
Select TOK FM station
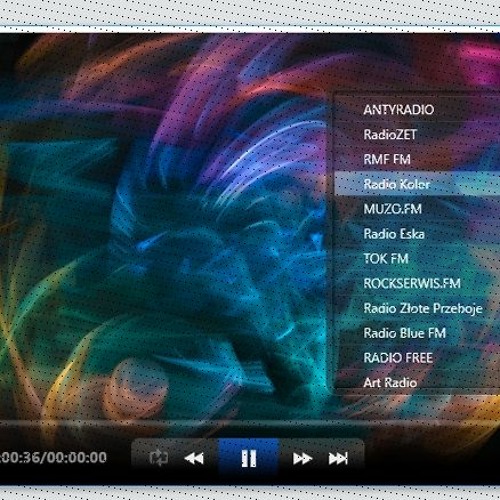tap(417, 259)
